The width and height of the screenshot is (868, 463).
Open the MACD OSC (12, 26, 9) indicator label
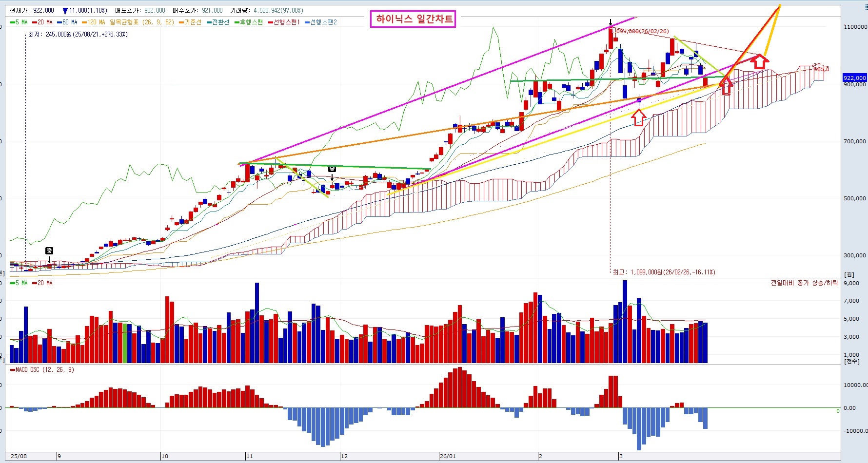[42, 369]
